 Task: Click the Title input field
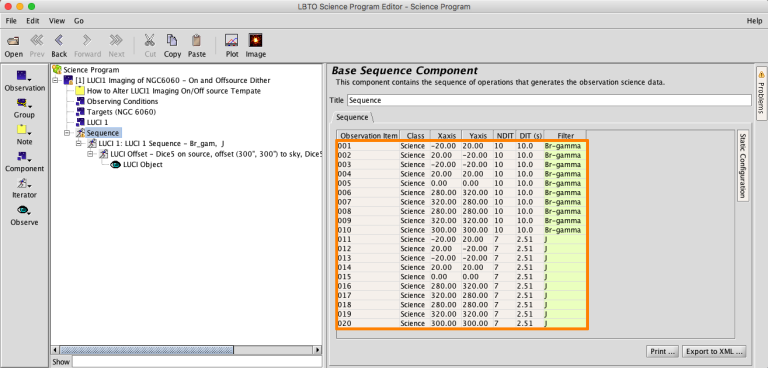click(x=549, y=100)
